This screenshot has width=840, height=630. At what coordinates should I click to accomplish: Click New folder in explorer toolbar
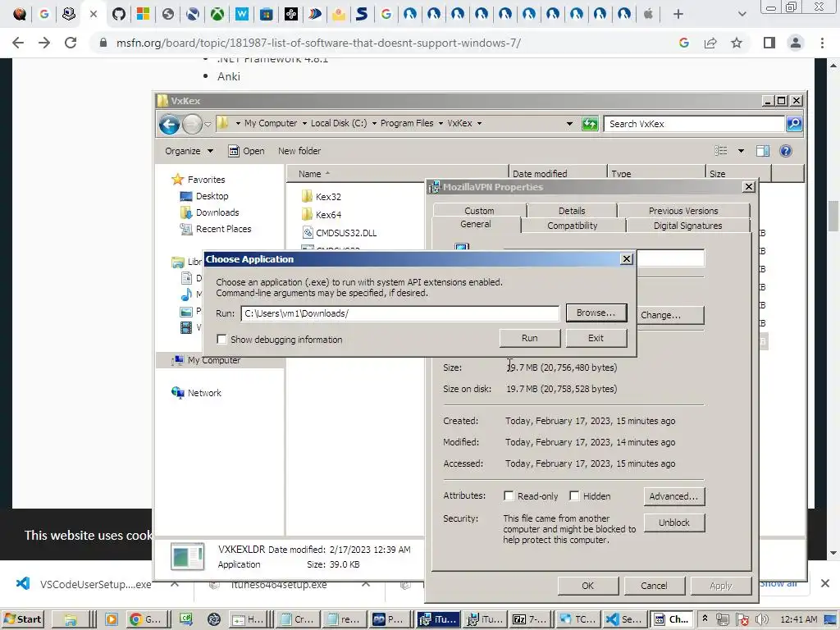tap(299, 151)
